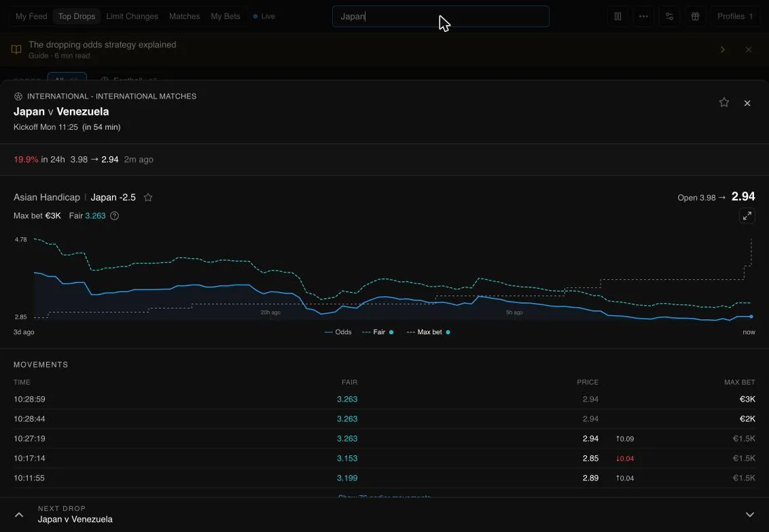Sort movements by TIME column header
Viewport: 769px width, 532px height.
click(x=22, y=382)
